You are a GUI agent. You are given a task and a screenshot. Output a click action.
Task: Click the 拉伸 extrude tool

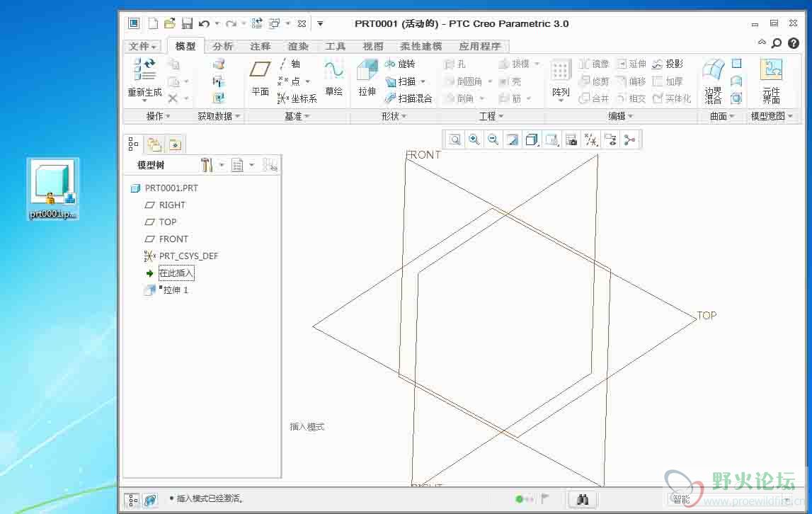367,78
